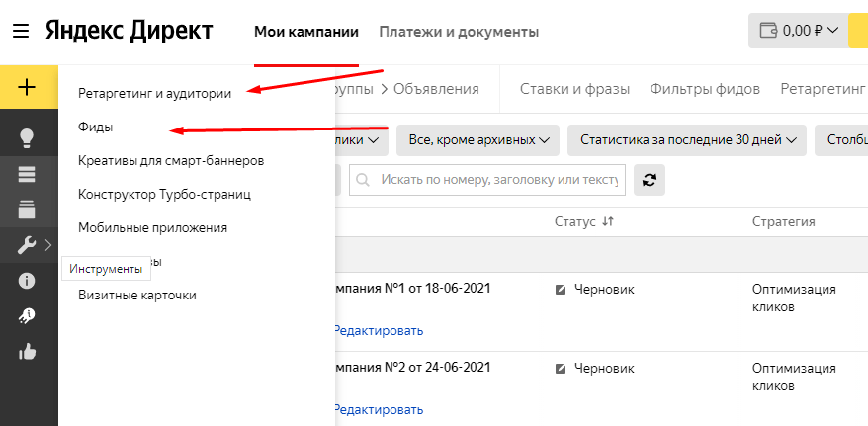Open the Фильтры фидов tab
868x426 pixels.
705,89
